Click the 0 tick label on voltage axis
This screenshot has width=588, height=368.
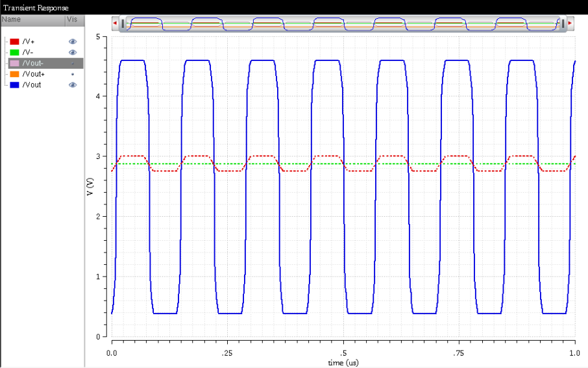(98, 337)
